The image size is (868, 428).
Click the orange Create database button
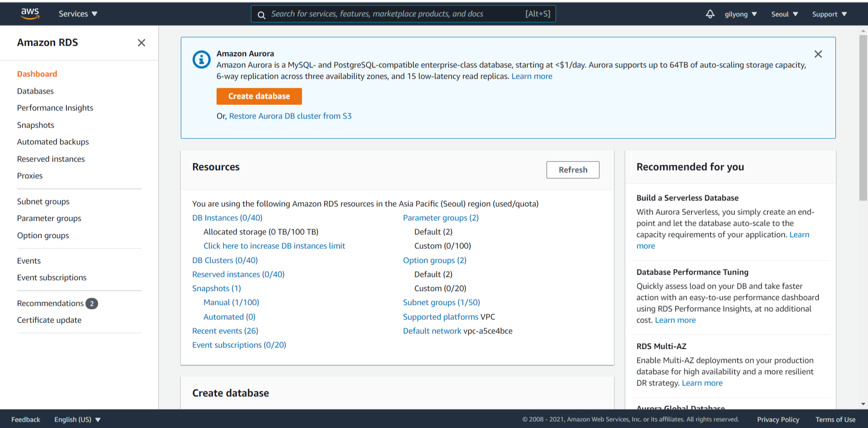[x=259, y=96]
